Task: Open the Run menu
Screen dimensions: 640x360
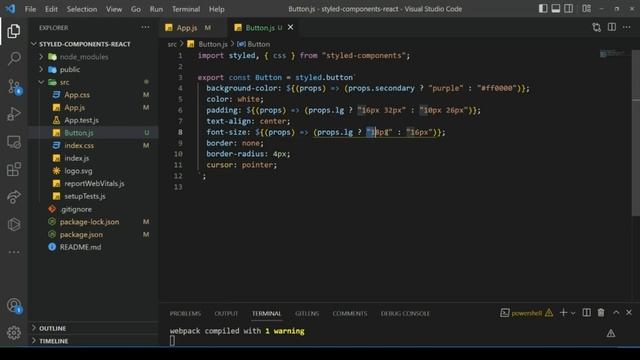Action: (x=156, y=9)
